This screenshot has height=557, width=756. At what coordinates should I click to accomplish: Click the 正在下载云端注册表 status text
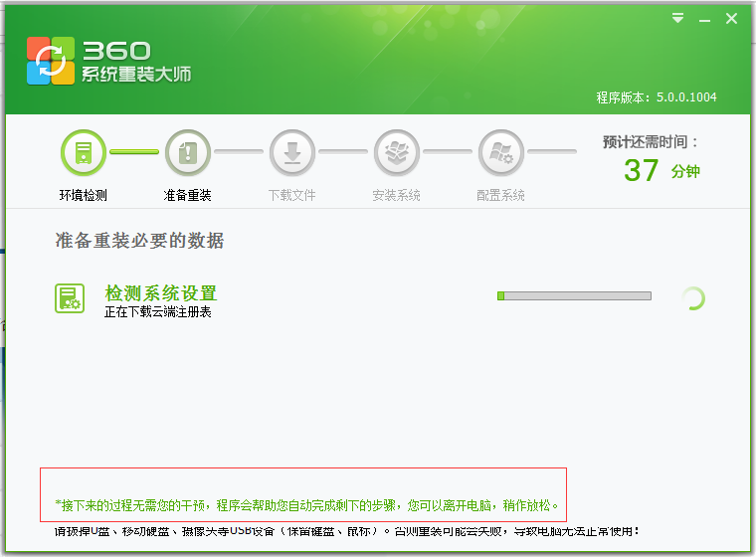(157, 312)
